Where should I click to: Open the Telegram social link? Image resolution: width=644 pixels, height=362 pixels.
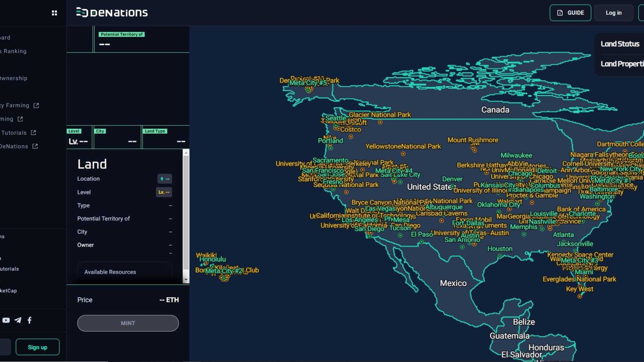[x=18, y=320]
